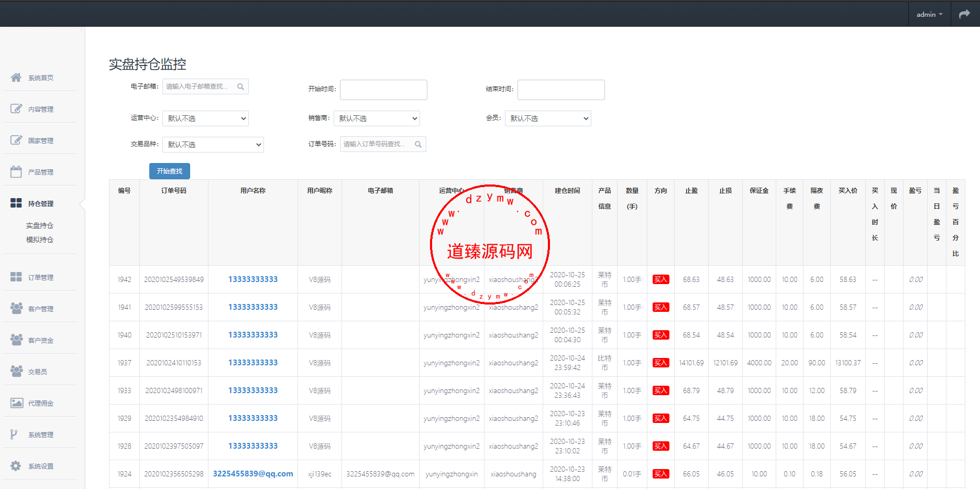Viewport: 980px width, 489px height.
Task: Click the 系统设置 gear icon
Action: pyautogui.click(x=16, y=465)
